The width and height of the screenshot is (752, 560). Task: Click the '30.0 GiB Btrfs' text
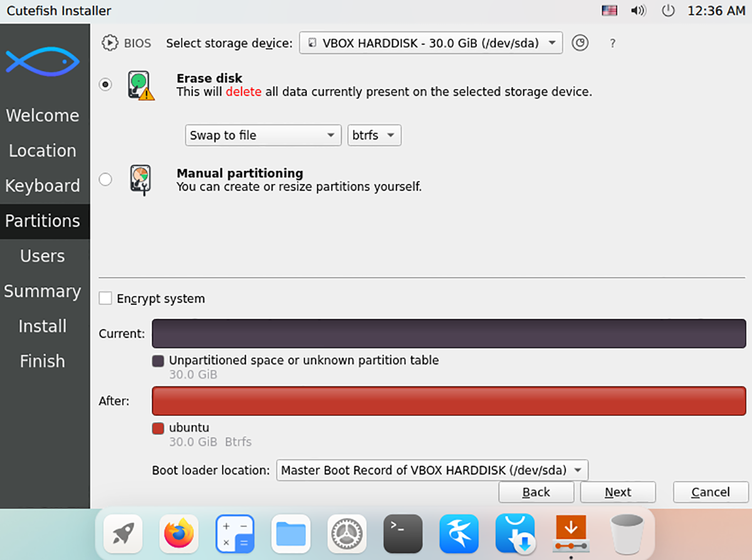[210, 442]
